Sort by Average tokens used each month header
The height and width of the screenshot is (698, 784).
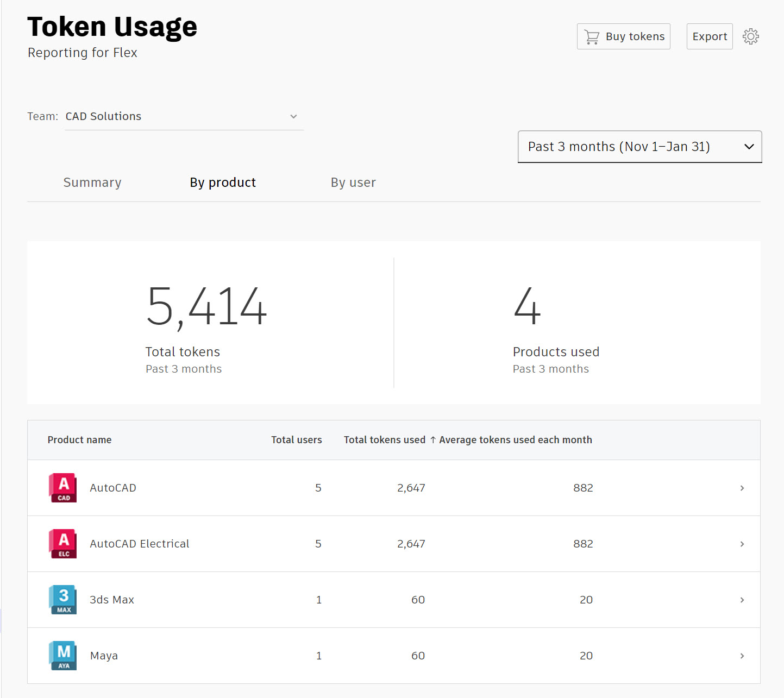pyautogui.click(x=516, y=440)
